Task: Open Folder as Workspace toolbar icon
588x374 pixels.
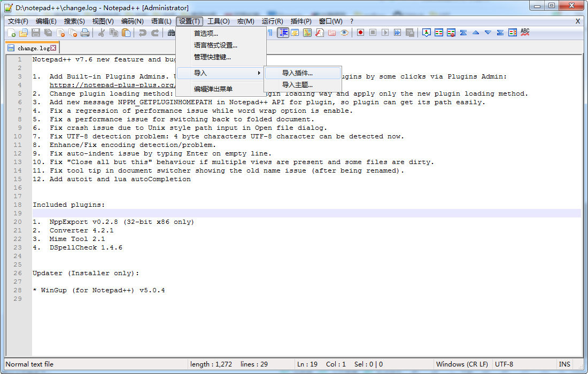Action: 332,33
